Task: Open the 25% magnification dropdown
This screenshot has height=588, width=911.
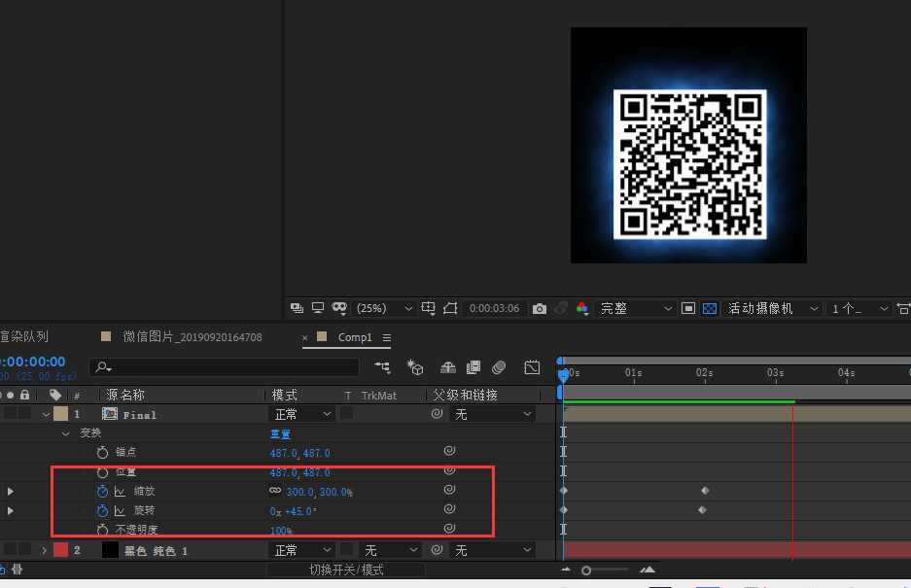Action: point(385,308)
